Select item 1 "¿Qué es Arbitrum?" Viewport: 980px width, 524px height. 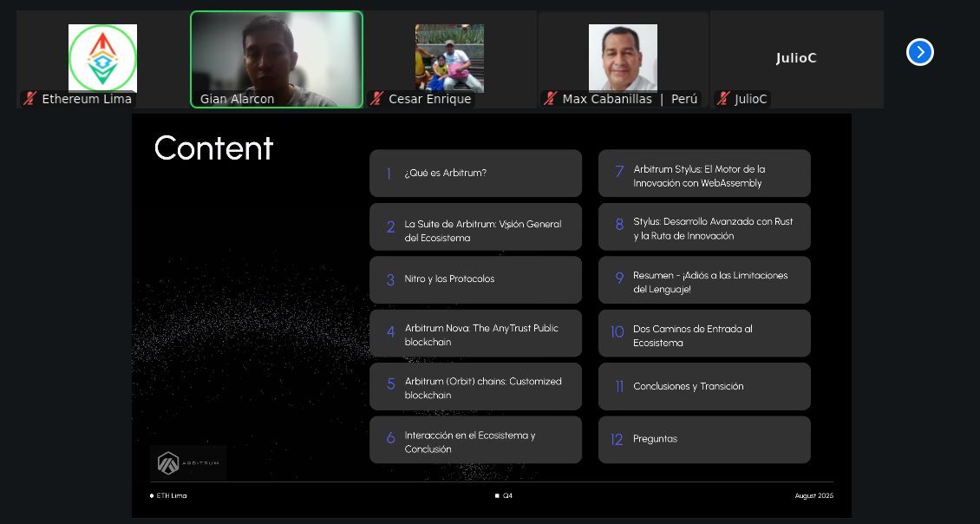[x=475, y=174]
